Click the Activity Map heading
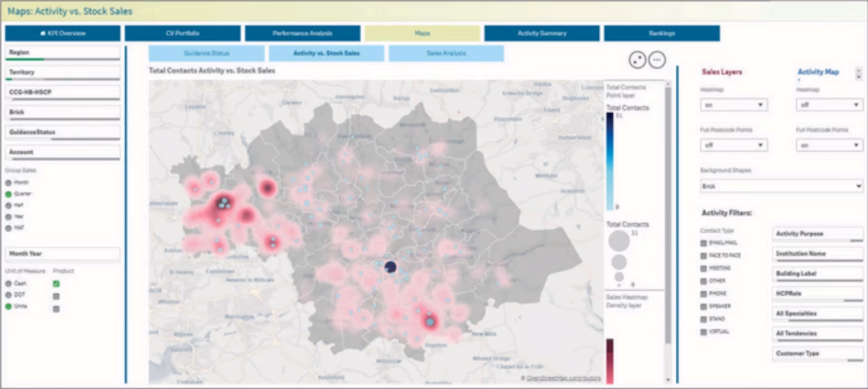The height and width of the screenshot is (389, 868). point(818,72)
